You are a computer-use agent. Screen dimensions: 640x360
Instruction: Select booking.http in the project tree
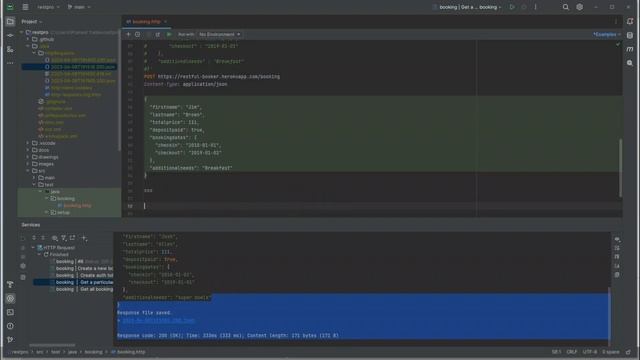pyautogui.click(x=78, y=206)
